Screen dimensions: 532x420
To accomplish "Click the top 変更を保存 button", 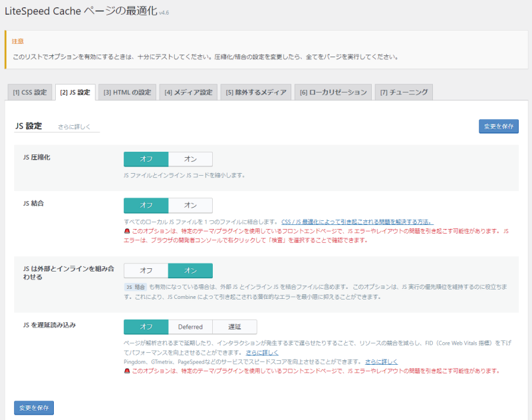I will tap(498, 126).
